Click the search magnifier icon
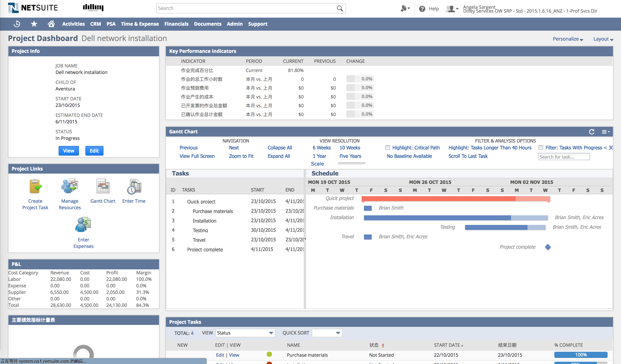 pos(340,8)
